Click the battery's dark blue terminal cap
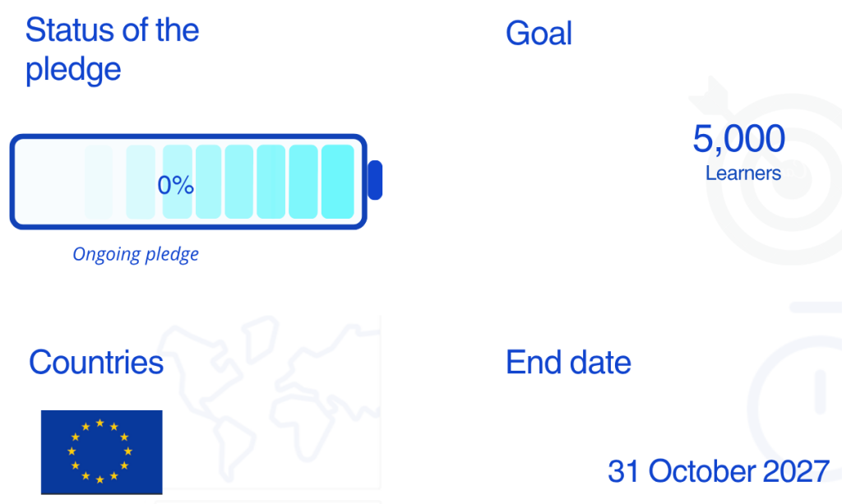Image resolution: width=842 pixels, height=504 pixels. (375, 180)
